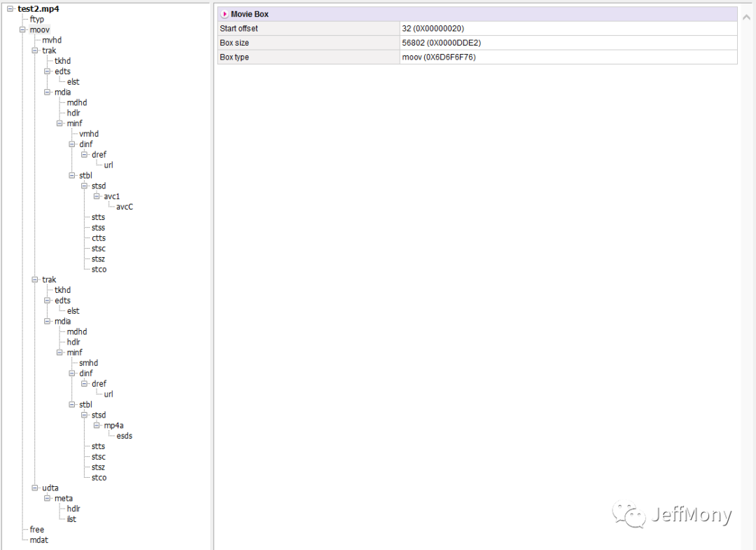Image resolution: width=756 pixels, height=550 pixels.
Task: Select the stss sync sample box
Action: tap(98, 228)
